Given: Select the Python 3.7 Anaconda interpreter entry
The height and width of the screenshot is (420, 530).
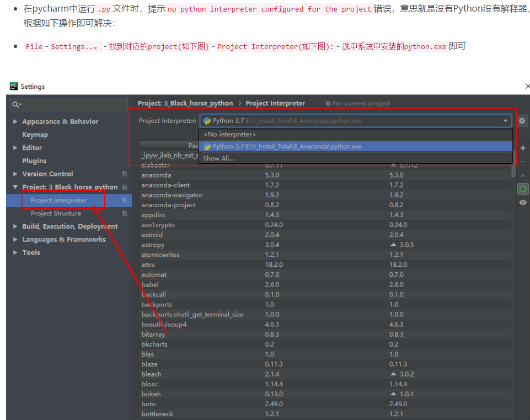Looking at the screenshot, I should (303, 146).
